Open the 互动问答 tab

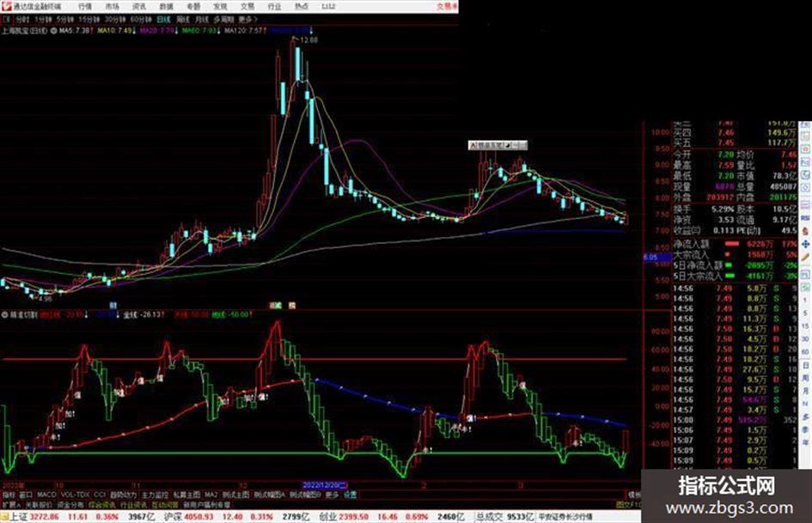[x=165, y=505]
